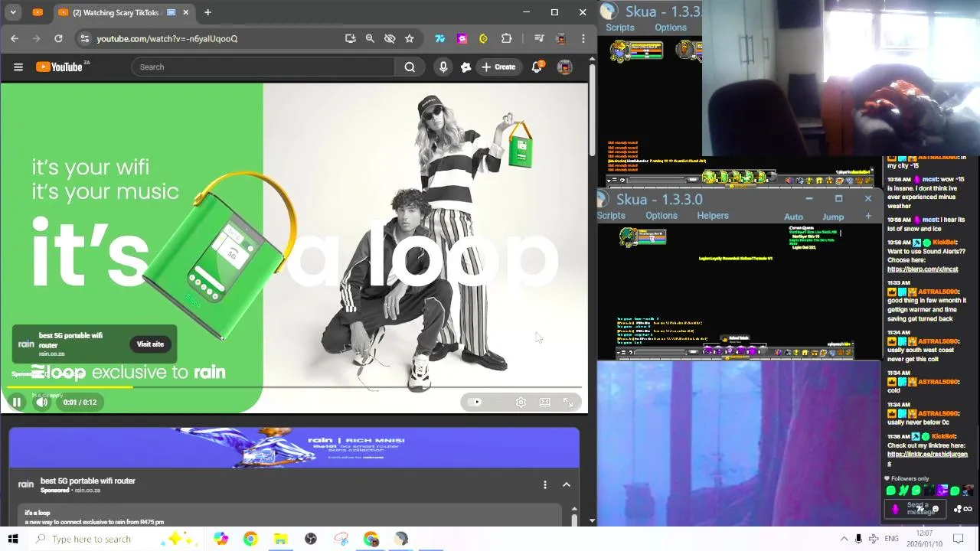980x551 pixels.
Task: Go back in Chrome browser
Action: coord(15,38)
